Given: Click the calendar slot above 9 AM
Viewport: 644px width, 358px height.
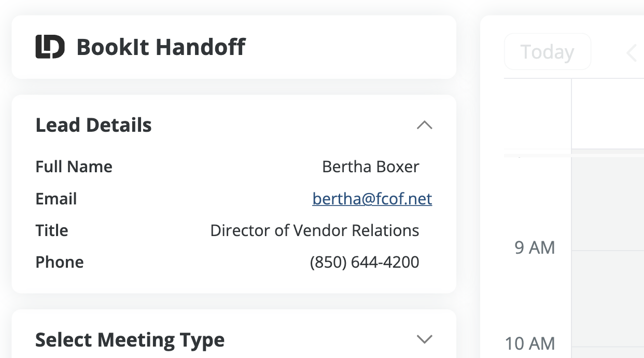Looking at the screenshot, I should (608, 203).
